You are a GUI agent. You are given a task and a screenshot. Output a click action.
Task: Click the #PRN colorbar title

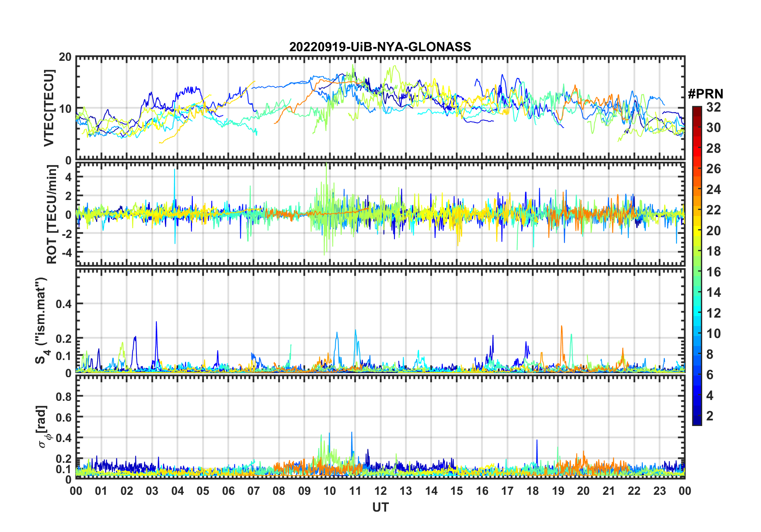coord(705,94)
